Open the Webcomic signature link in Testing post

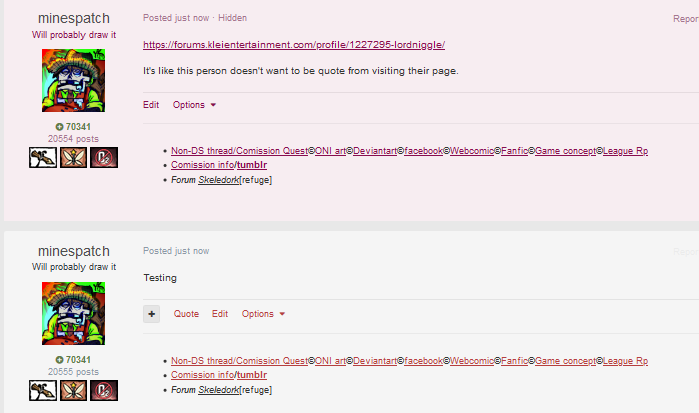click(469, 360)
